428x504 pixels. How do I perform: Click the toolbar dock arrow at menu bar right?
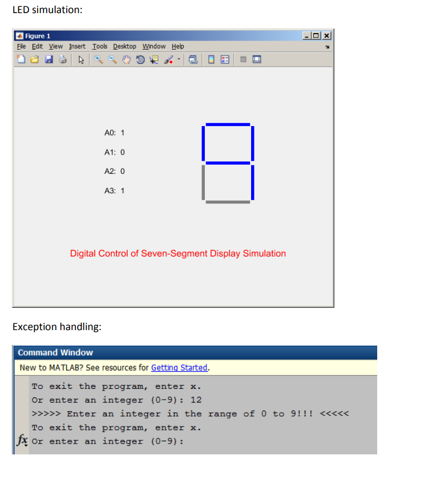tap(327, 47)
